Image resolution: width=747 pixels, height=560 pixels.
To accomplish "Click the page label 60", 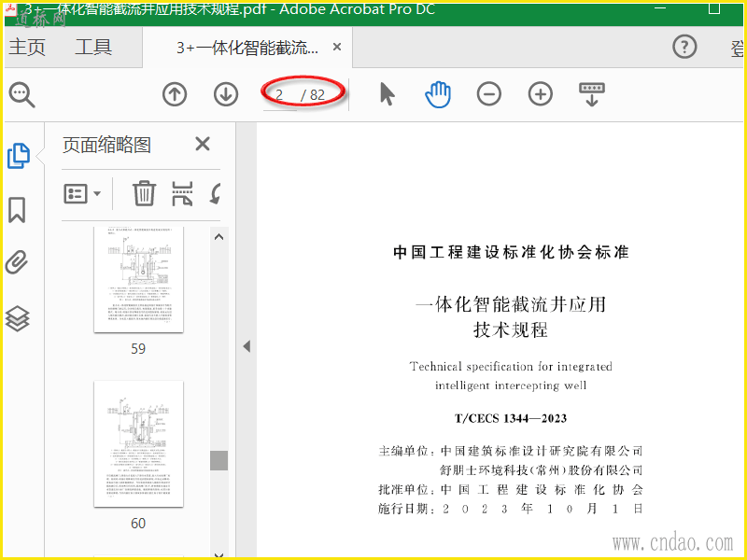I will tap(138, 524).
